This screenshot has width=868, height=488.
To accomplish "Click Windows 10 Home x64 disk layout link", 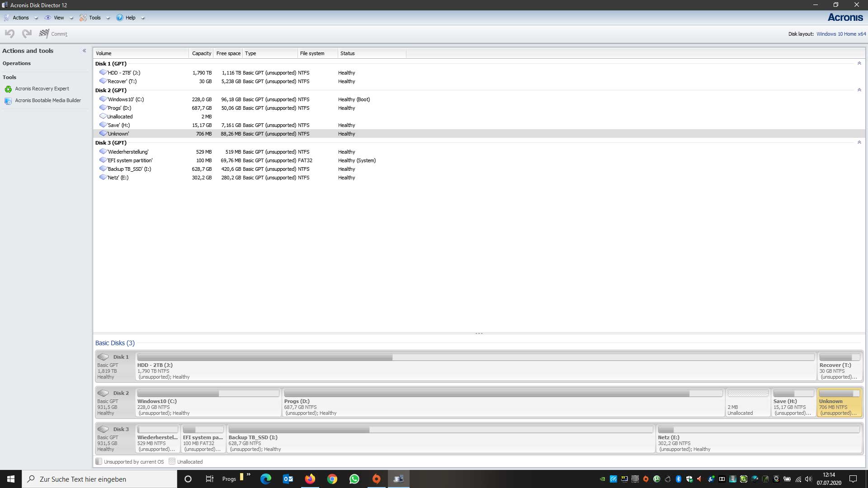I will (841, 34).
